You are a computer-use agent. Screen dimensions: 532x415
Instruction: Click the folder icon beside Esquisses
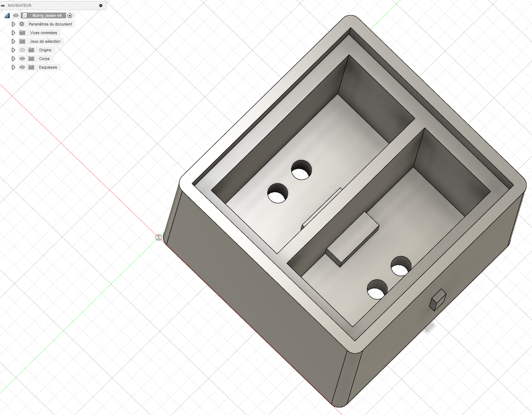(x=31, y=67)
